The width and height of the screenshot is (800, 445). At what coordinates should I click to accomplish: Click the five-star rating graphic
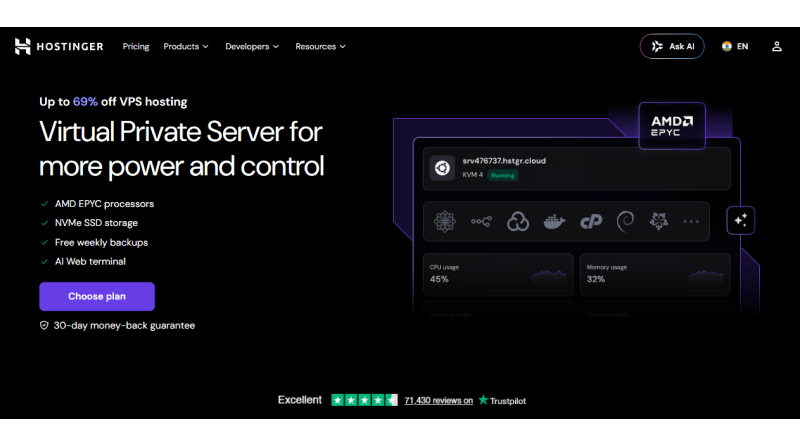[364, 400]
